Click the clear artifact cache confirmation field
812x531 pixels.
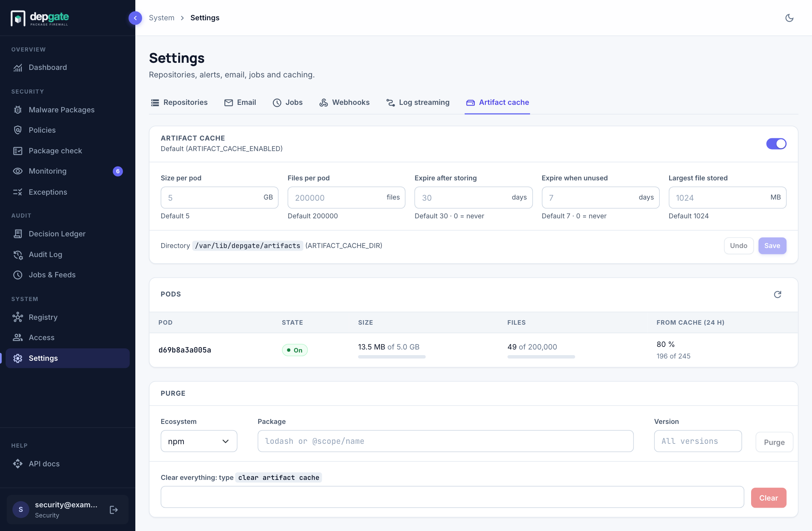452,497
